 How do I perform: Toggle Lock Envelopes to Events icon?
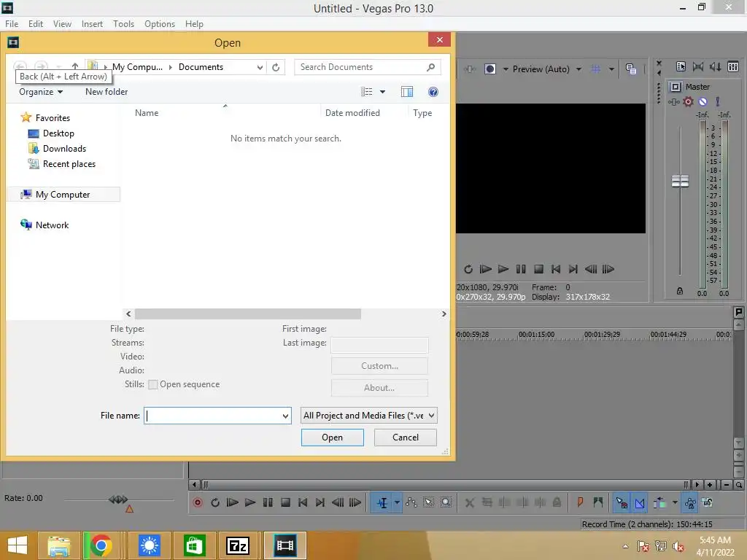pos(690,502)
